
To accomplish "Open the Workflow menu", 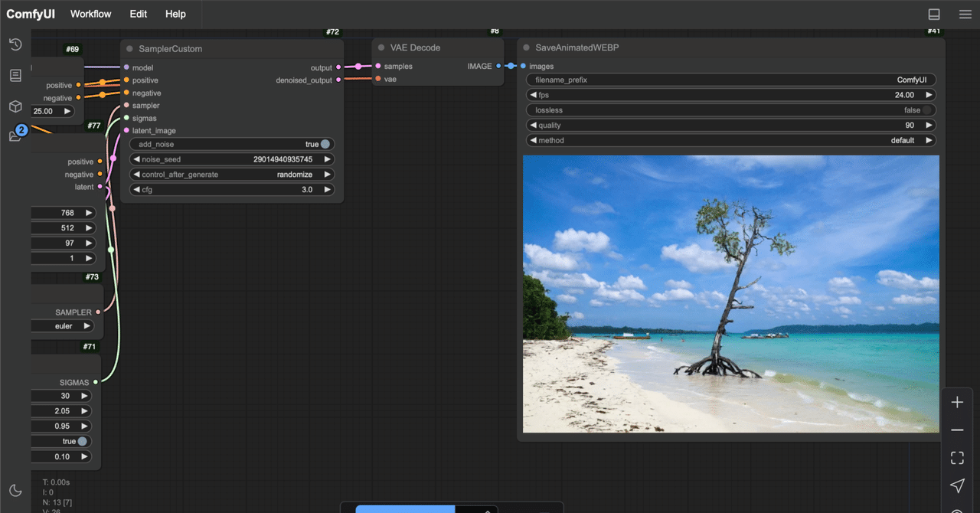I will coord(90,14).
